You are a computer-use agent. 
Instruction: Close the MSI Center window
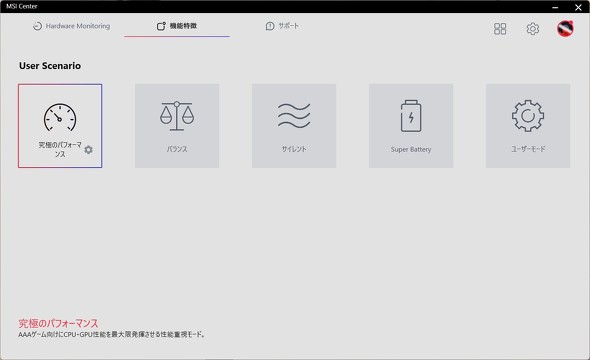(578, 7)
